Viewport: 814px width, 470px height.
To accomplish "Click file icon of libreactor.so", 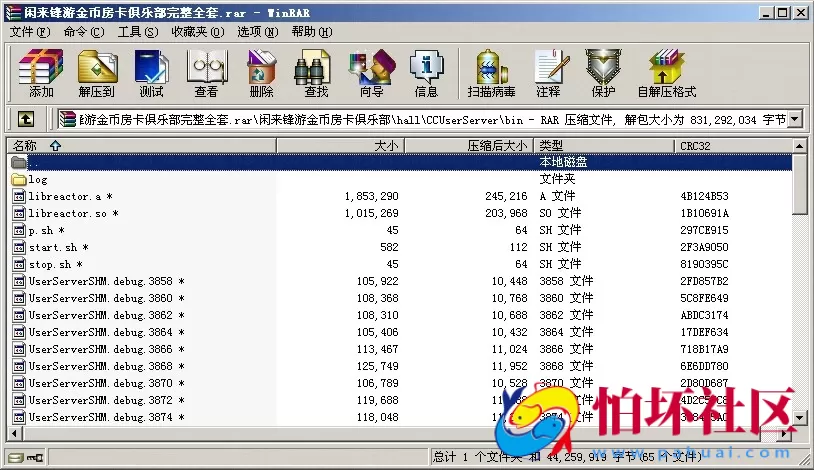I will (19, 213).
